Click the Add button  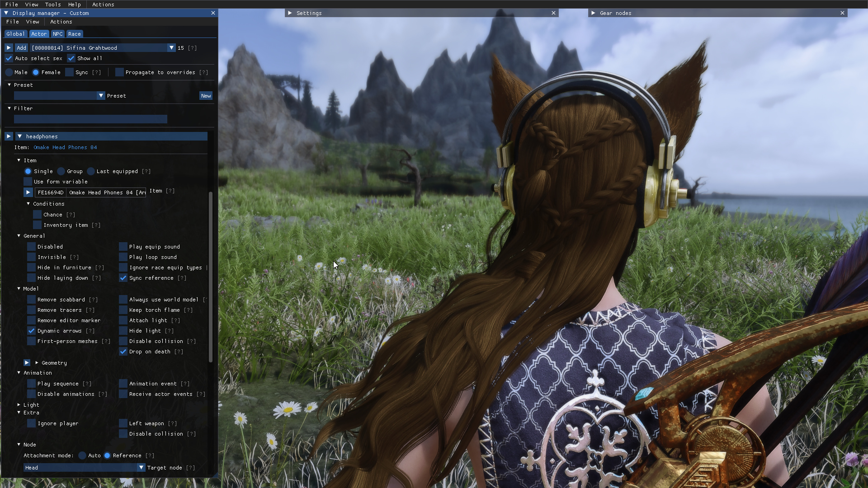coord(21,47)
